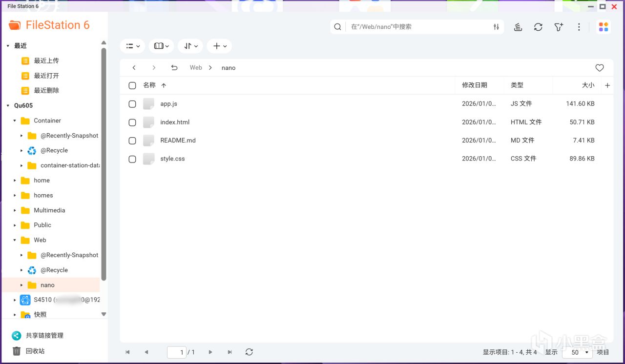Jump to last page
The width and height of the screenshot is (625, 364).
[229, 352]
